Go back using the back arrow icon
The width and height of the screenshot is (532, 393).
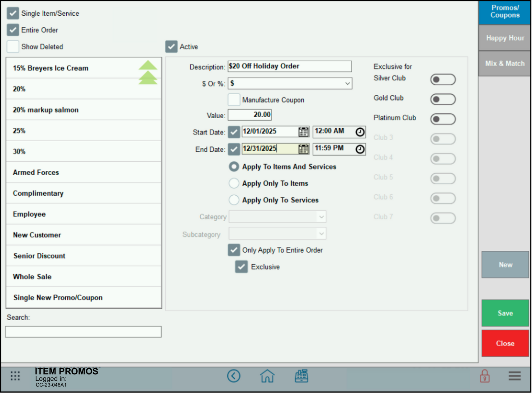(234, 376)
